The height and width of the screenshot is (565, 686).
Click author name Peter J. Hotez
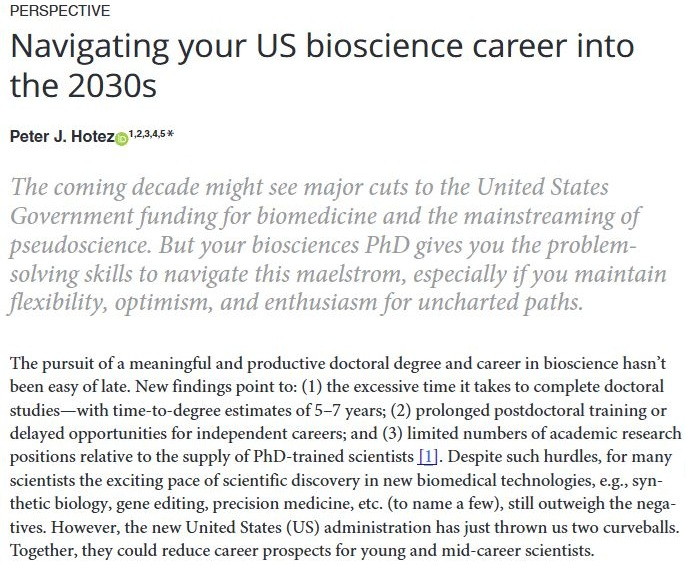coord(61,137)
